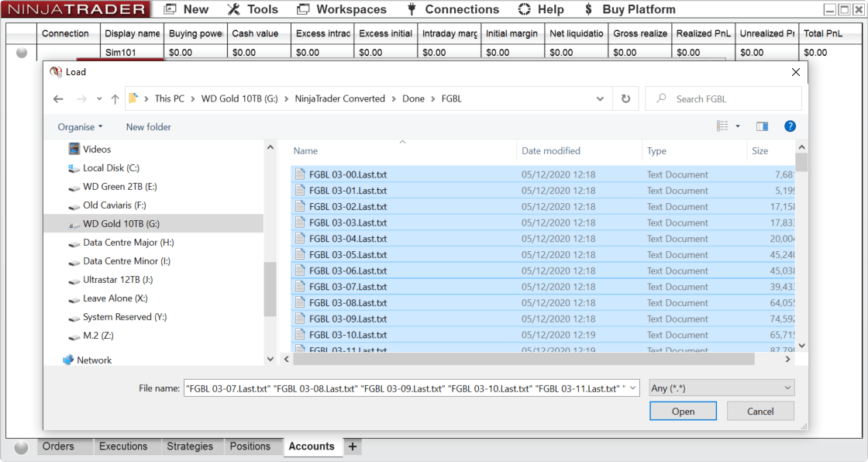
Task: Select Data Centre Major (H:) drive
Action: coord(121,243)
